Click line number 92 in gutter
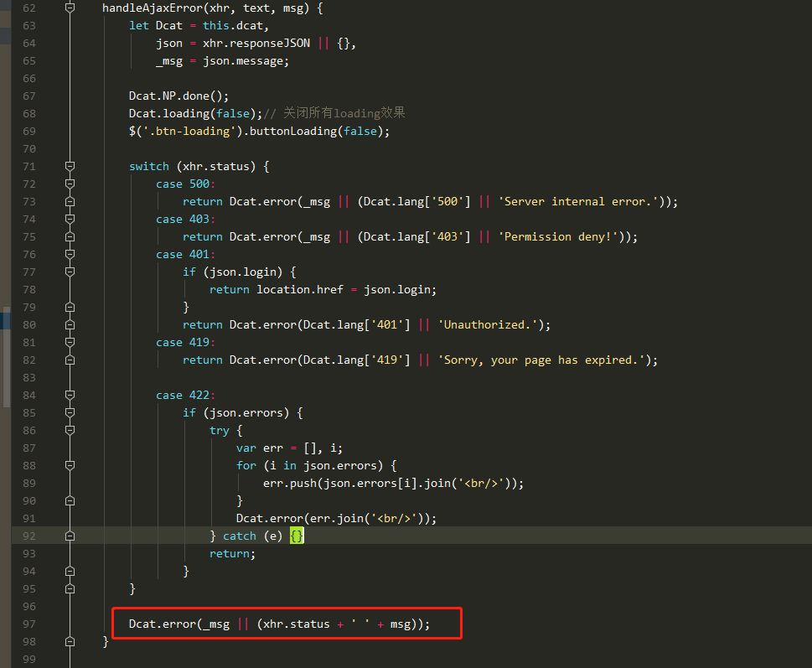This screenshot has width=812, height=668. [x=29, y=536]
